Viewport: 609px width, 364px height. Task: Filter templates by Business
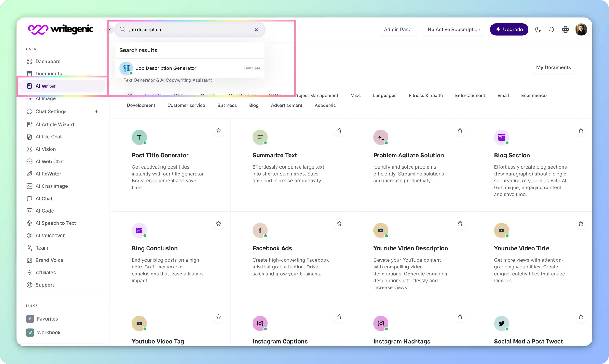tap(227, 106)
